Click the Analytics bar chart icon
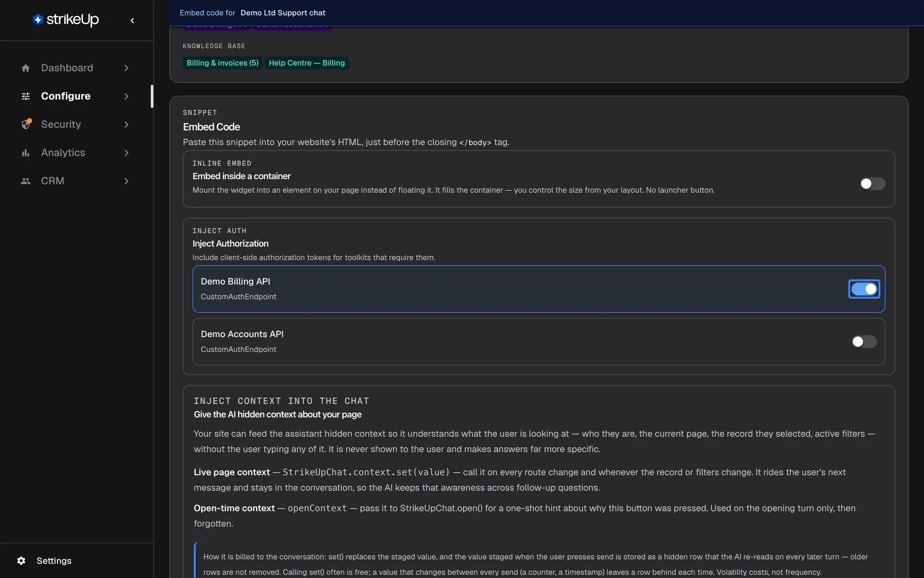The height and width of the screenshot is (578, 924). 26,153
